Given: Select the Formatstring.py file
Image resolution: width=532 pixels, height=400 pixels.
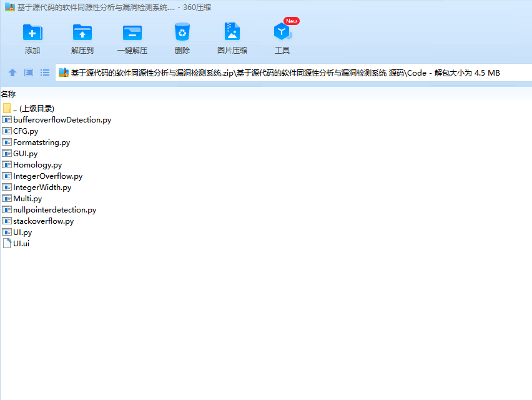Looking at the screenshot, I should [36, 142].
